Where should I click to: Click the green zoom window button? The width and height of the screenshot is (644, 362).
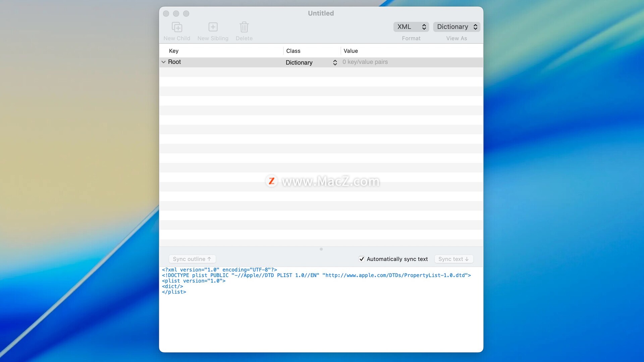pyautogui.click(x=186, y=13)
